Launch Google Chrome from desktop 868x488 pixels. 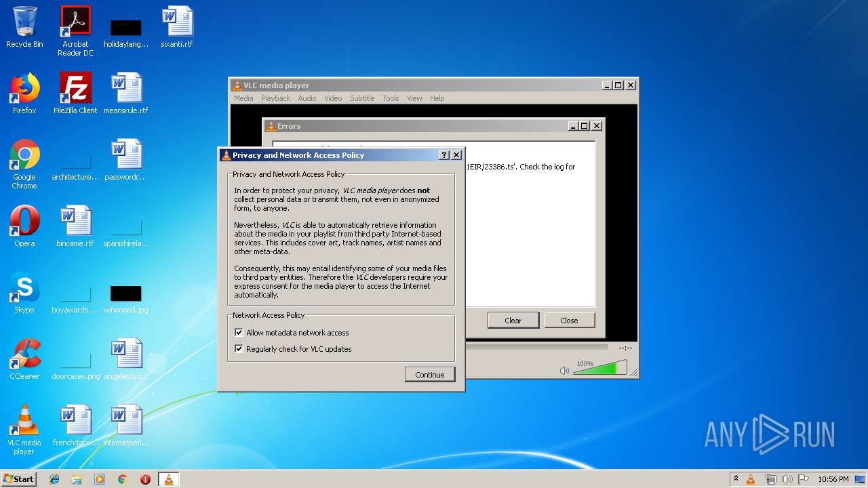(x=24, y=164)
